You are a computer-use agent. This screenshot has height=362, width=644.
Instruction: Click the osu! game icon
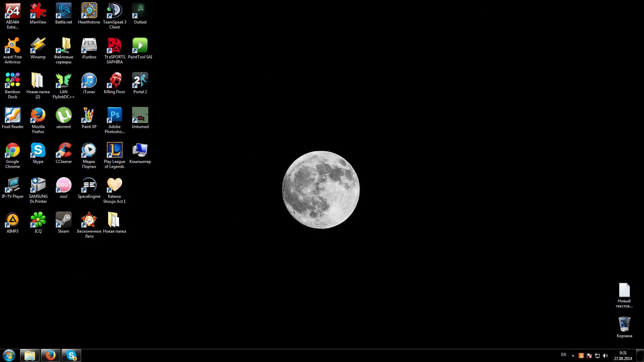(63, 185)
